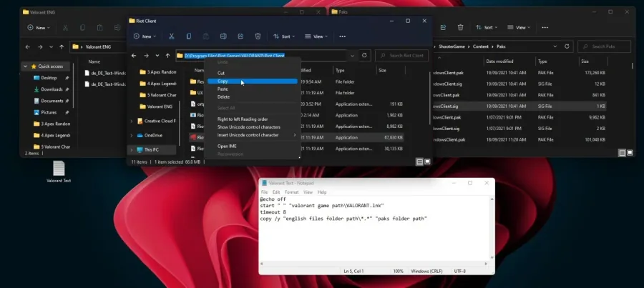Expand the OneDrive tree node

pos(132,135)
